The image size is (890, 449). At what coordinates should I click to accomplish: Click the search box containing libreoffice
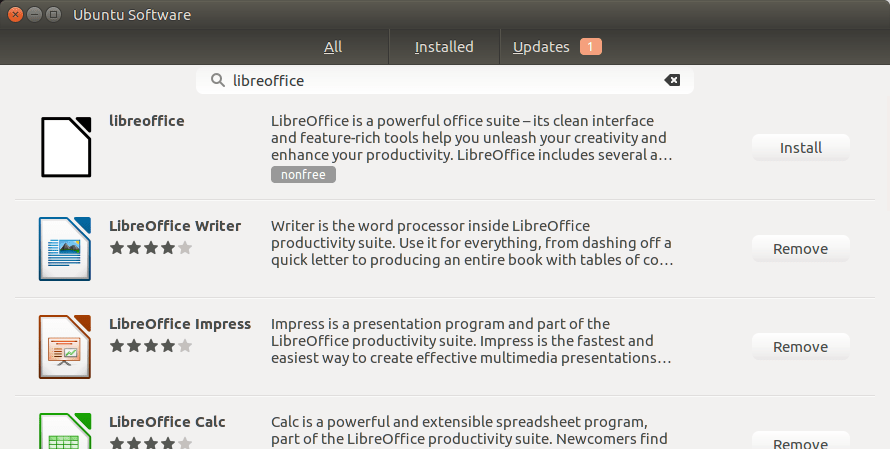tap(444, 80)
